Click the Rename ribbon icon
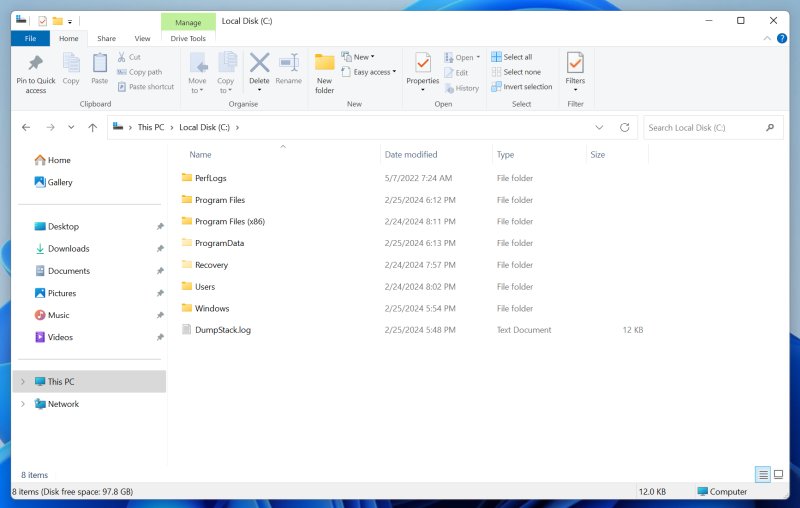 pos(289,63)
